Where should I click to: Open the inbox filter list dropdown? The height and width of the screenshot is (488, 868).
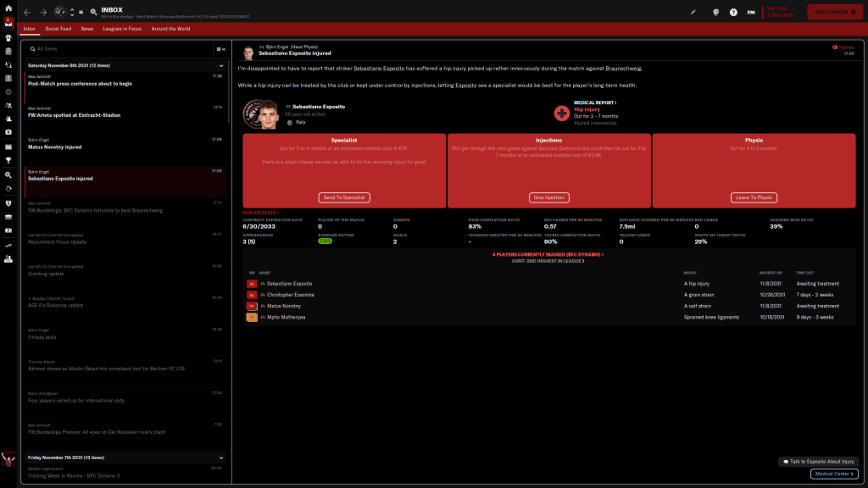click(220, 49)
